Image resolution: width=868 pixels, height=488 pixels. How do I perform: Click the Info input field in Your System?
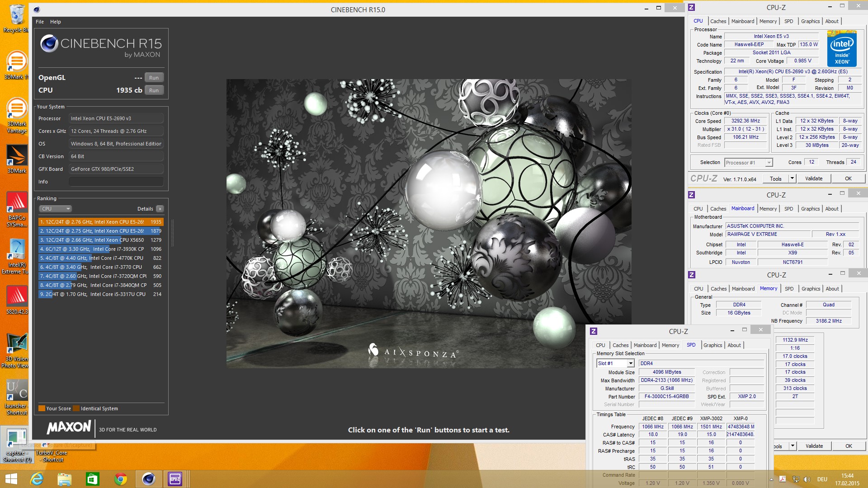click(116, 182)
